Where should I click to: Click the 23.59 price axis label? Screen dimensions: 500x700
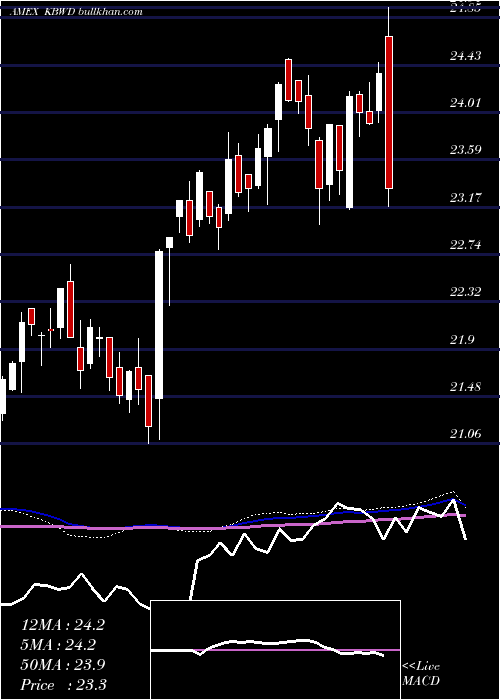pyautogui.click(x=466, y=150)
